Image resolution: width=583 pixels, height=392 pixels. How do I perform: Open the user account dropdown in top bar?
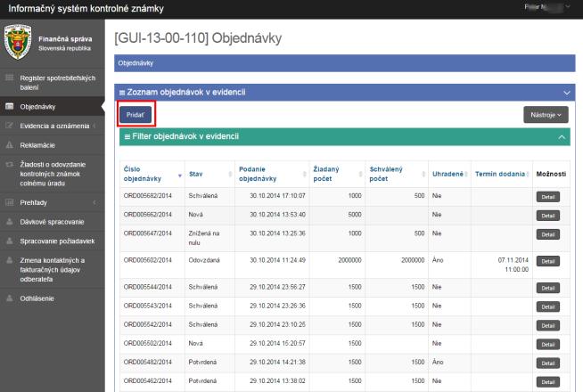pyautogui.click(x=547, y=7)
